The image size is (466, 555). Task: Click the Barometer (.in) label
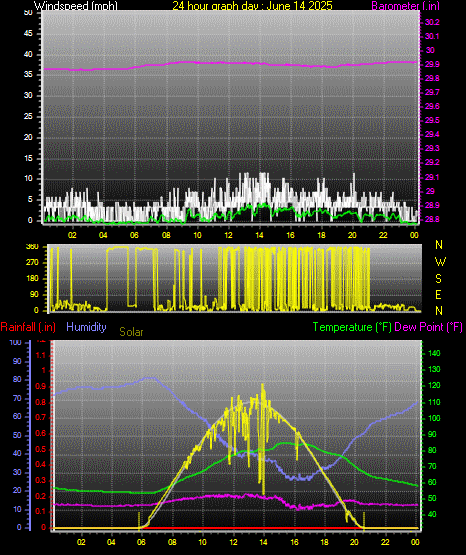[405, 6]
